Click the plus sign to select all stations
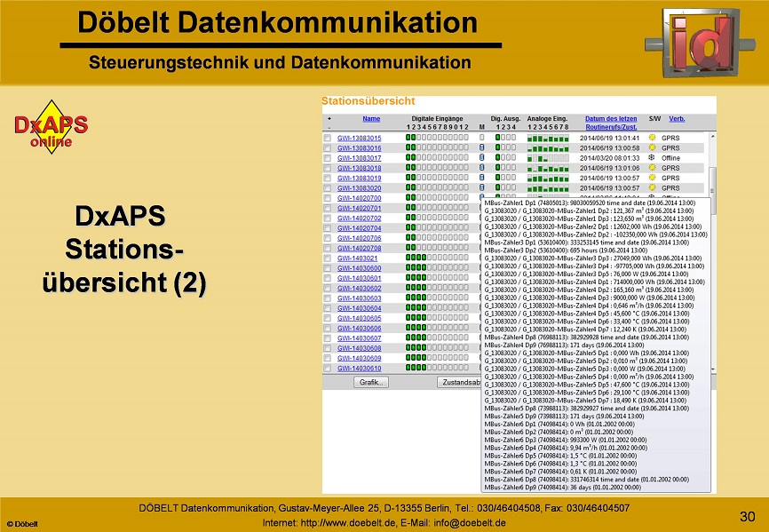The height and width of the screenshot is (532, 769). 329,118
